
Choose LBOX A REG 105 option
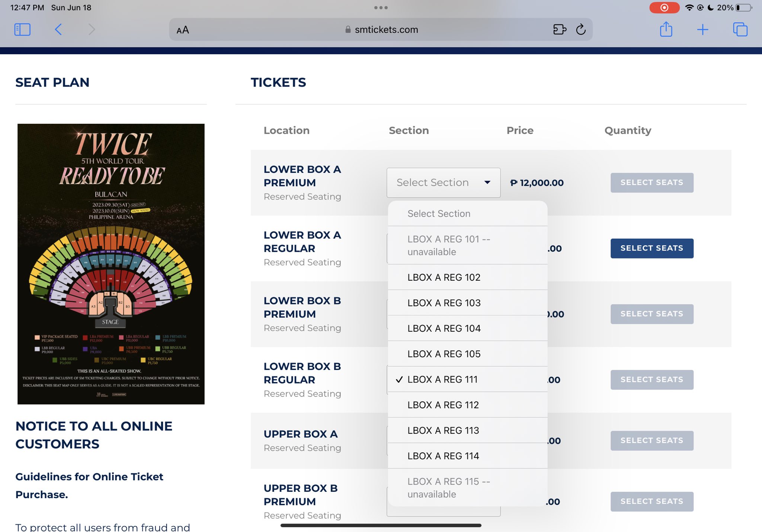444,354
